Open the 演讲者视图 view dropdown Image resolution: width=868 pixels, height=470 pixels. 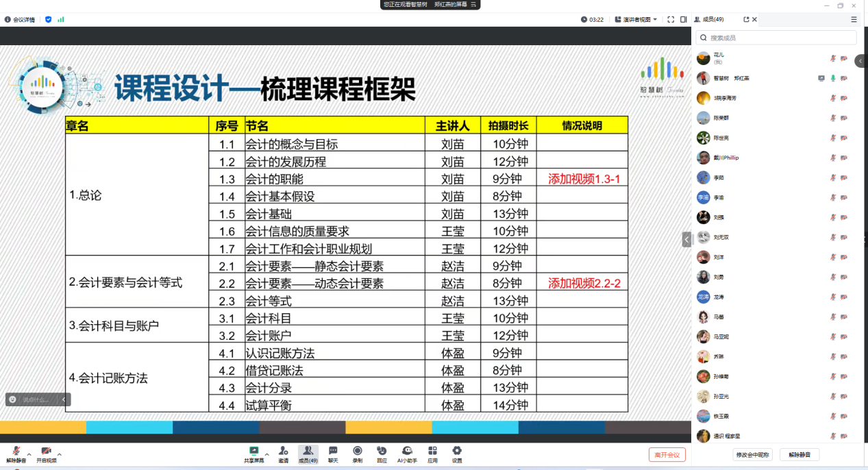636,19
